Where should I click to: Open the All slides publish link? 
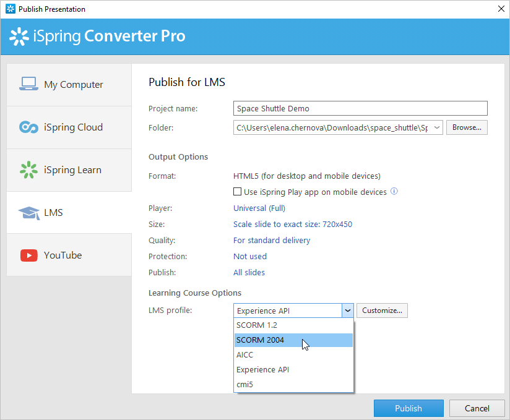point(249,272)
